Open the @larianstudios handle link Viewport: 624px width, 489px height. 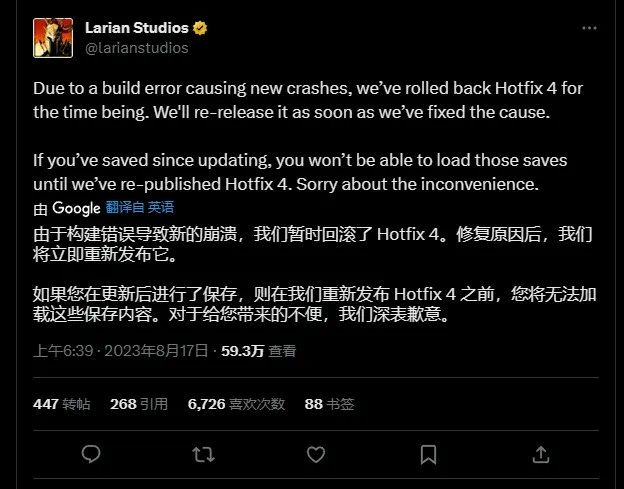[x=136, y=48]
